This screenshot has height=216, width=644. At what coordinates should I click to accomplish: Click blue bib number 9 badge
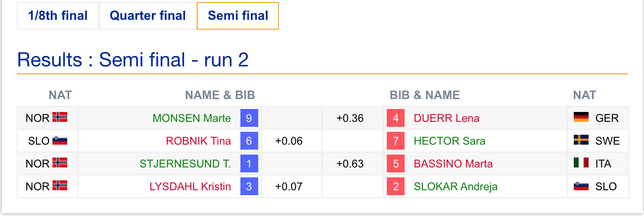pyautogui.click(x=249, y=118)
